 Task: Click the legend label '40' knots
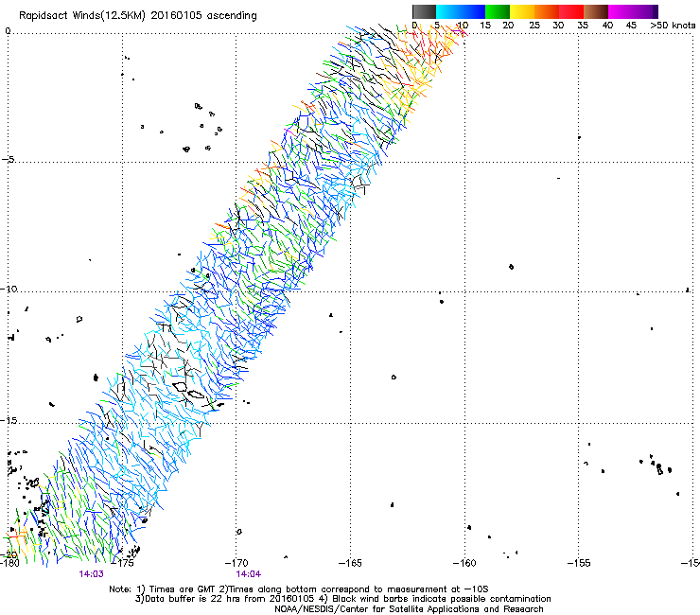pyautogui.click(x=607, y=26)
